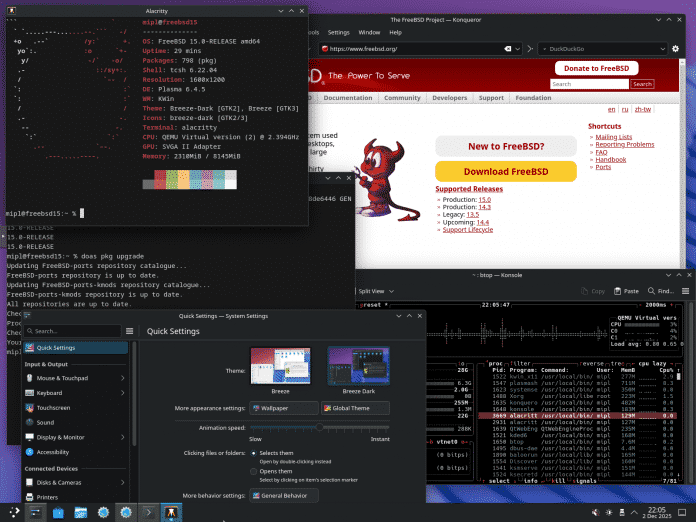The width and height of the screenshot is (696, 522).
Task: Select 'Opens them' radio option
Action: [253, 471]
